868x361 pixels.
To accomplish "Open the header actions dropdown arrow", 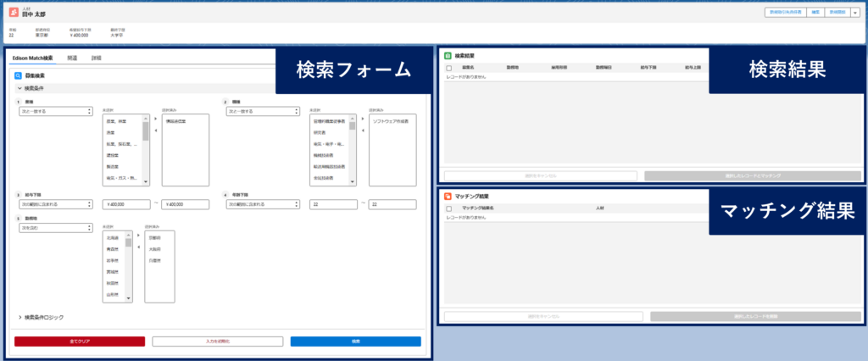I will (855, 13).
